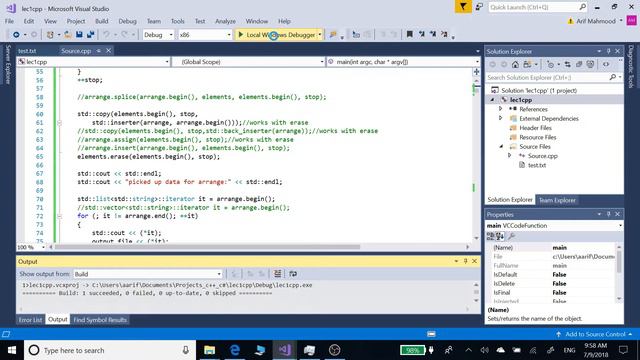Click Clear All icon in Output toolbar
Screen dimensions: 640x360
click(x=278, y=274)
